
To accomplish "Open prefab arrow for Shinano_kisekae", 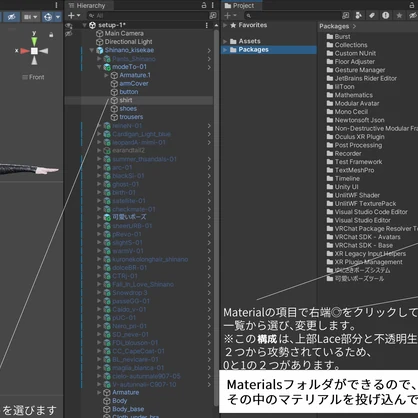I will coord(209,50).
